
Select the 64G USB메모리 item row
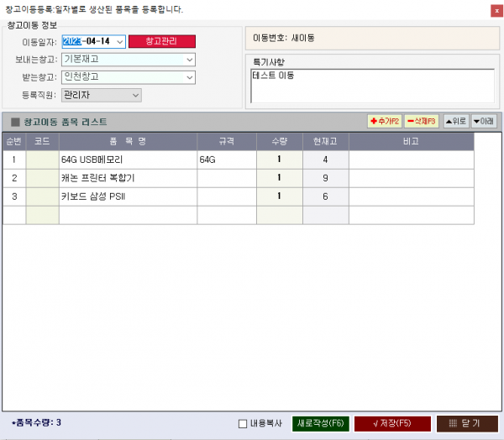click(126, 159)
